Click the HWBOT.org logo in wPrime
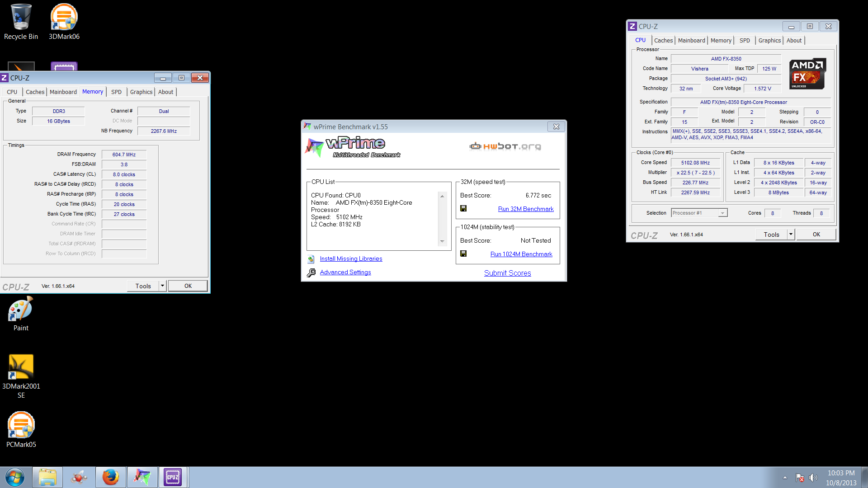Image resolution: width=868 pixels, height=488 pixels. click(505, 146)
